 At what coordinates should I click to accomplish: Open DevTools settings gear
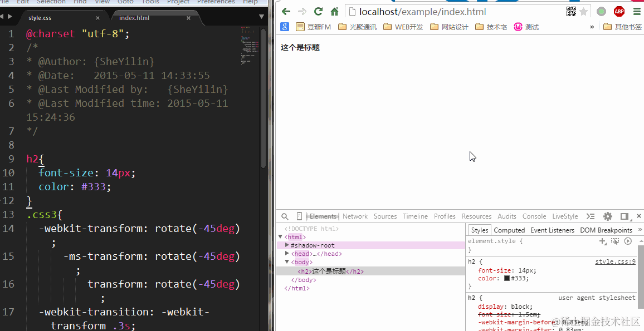[x=608, y=216]
